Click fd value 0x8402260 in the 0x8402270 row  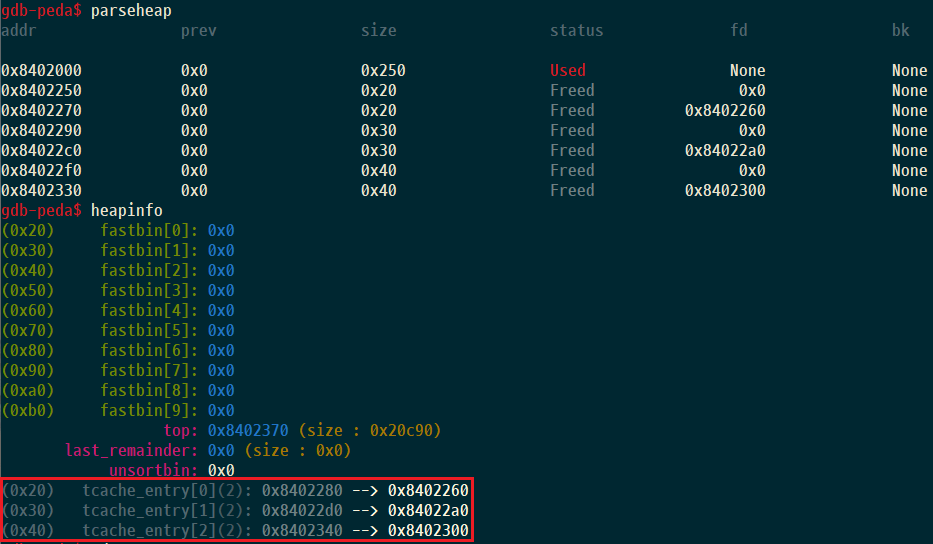pyautogui.click(x=725, y=111)
